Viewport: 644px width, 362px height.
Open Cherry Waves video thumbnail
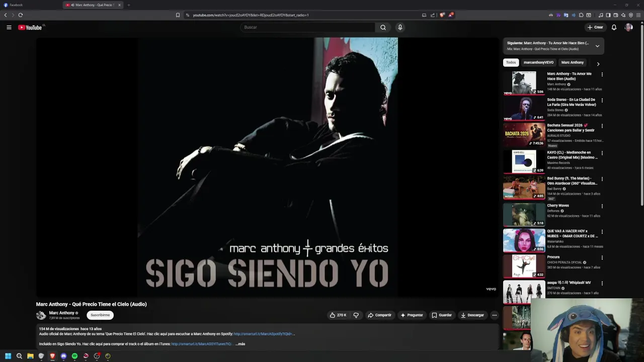(x=524, y=215)
